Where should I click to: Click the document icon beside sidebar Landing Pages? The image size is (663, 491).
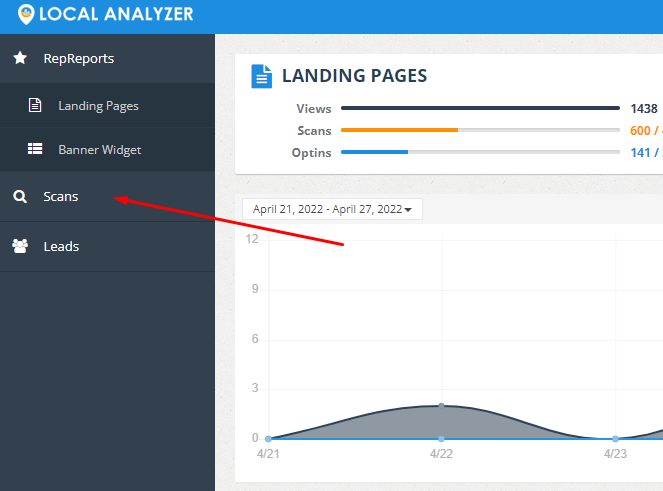pos(35,105)
